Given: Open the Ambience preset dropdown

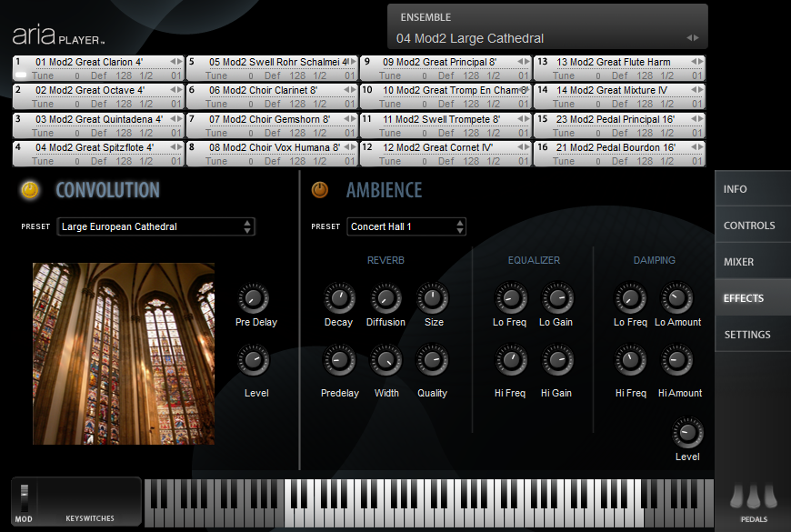Looking at the screenshot, I should point(406,226).
